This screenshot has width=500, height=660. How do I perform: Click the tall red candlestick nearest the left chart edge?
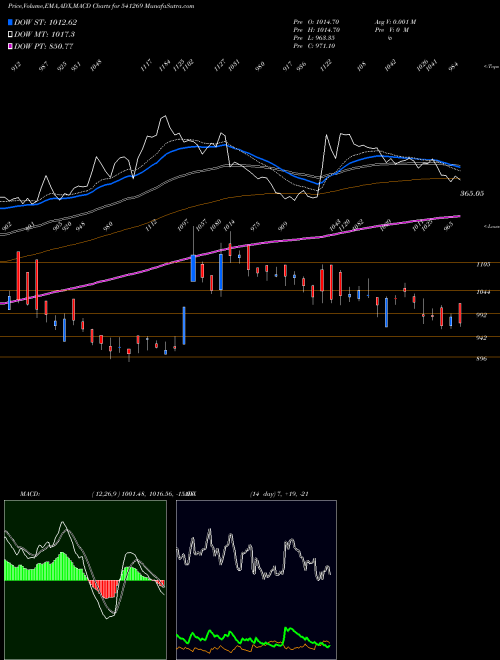tap(18, 276)
